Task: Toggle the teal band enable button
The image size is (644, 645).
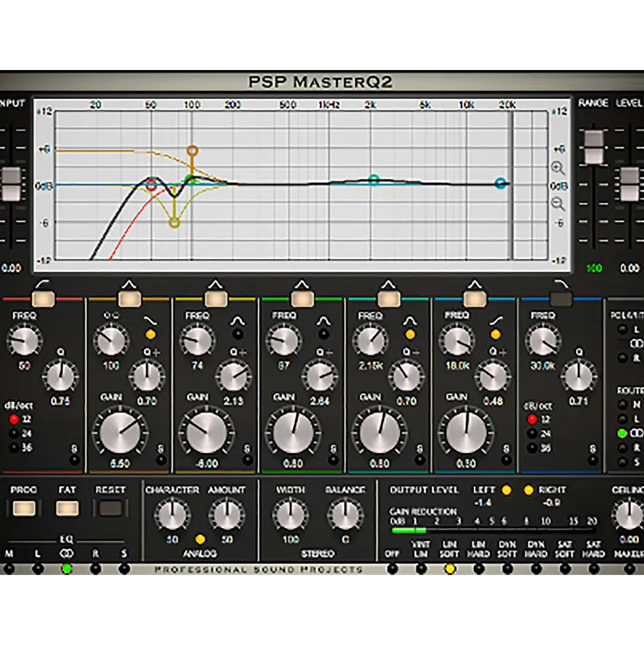Action: pyautogui.click(x=389, y=299)
